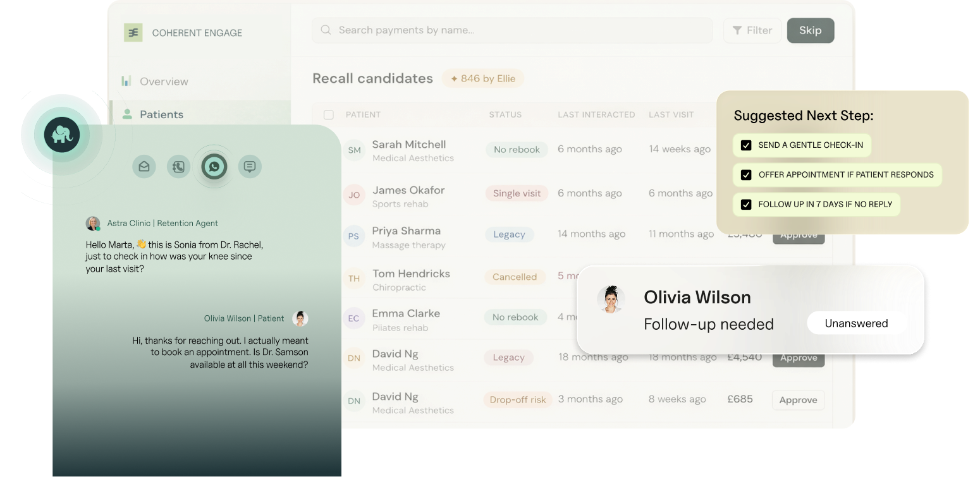
Task: Sort by the LAST VISIT column header
Action: [671, 115]
